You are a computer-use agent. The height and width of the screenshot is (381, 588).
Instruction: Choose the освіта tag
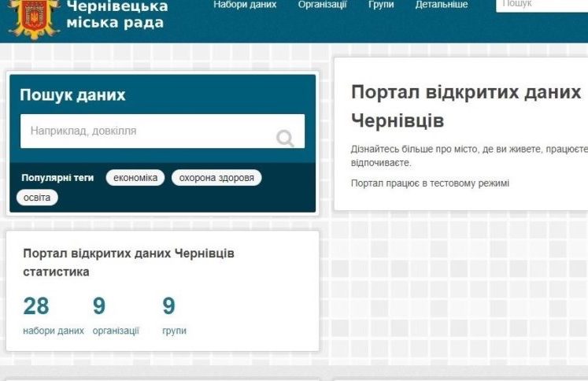click(x=36, y=198)
